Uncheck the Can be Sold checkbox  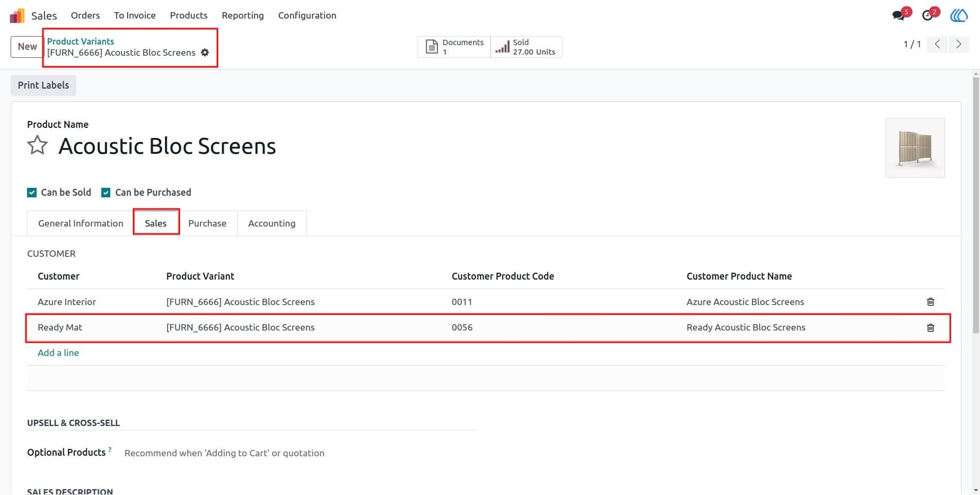tap(32, 193)
